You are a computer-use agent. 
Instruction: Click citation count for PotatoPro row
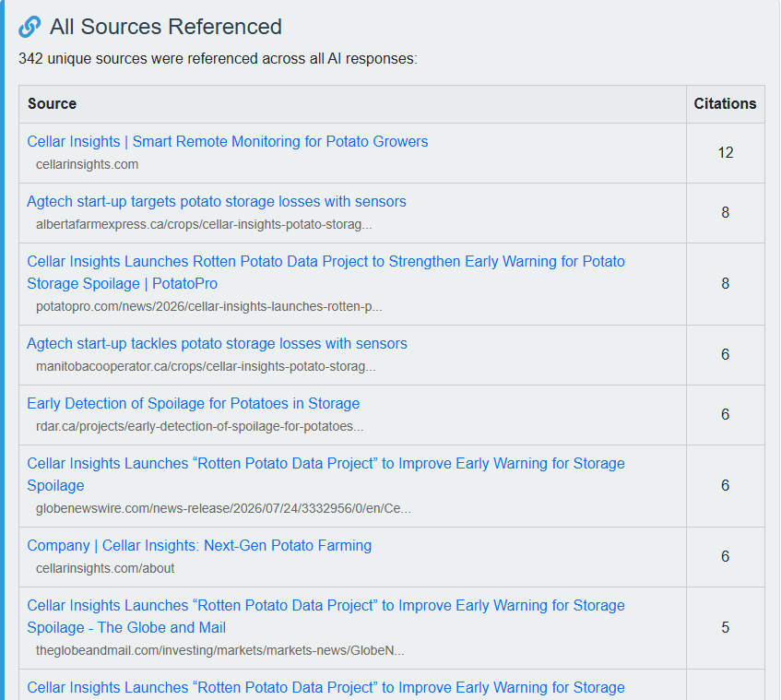[726, 283]
